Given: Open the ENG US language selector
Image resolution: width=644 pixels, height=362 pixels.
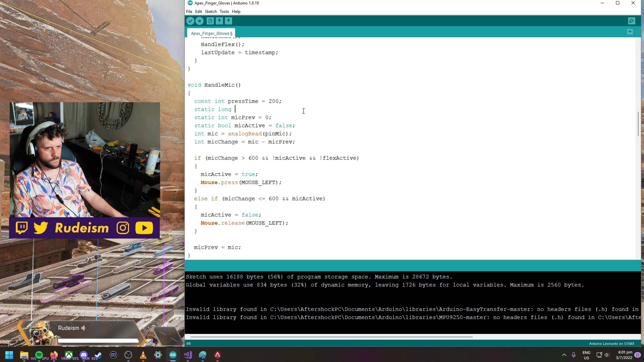Looking at the screenshot, I should tap(586, 355).
